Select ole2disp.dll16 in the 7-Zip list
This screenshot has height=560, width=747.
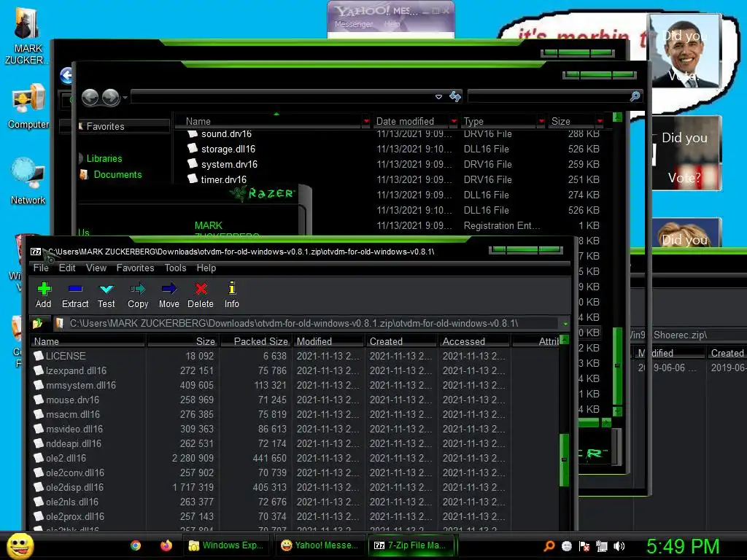(69, 487)
